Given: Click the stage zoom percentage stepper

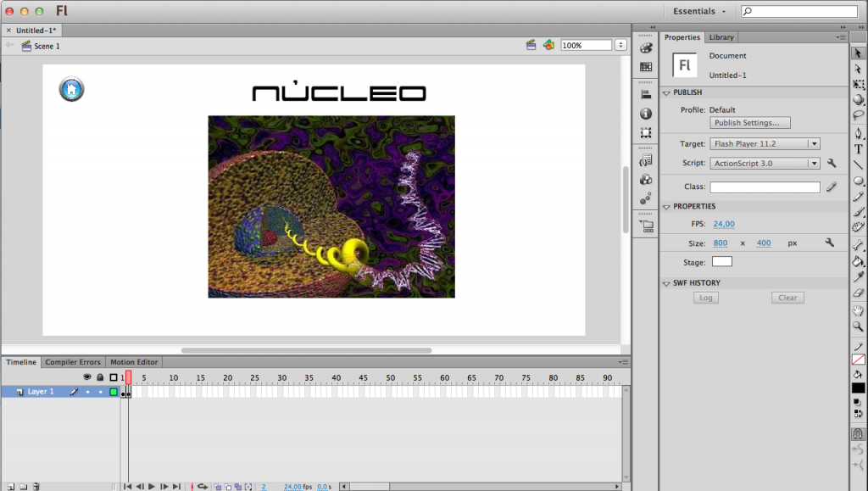Looking at the screenshot, I should pos(620,46).
